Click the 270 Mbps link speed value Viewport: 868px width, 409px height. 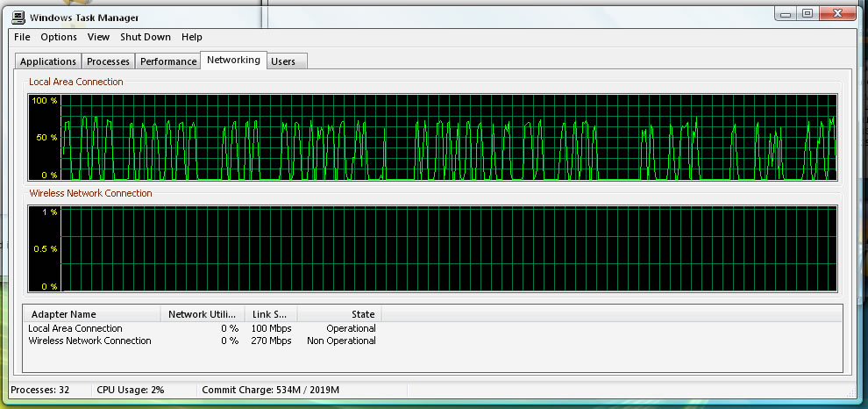tap(271, 341)
